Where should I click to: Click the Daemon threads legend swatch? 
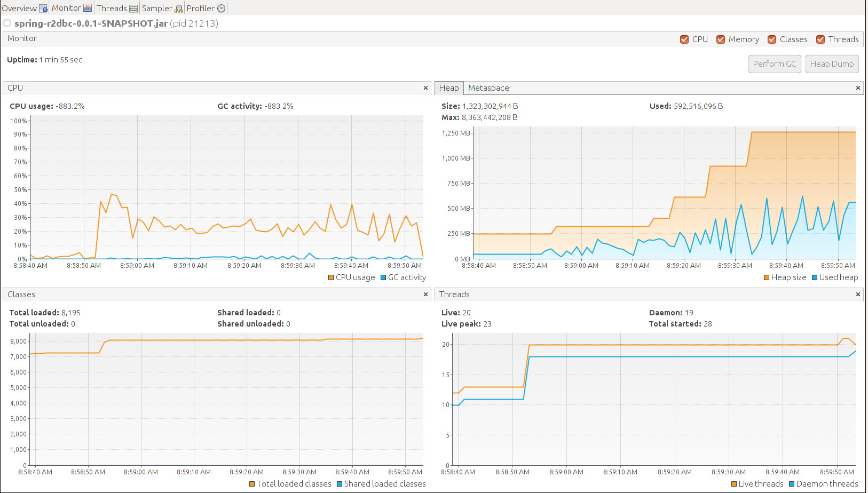tap(792, 484)
